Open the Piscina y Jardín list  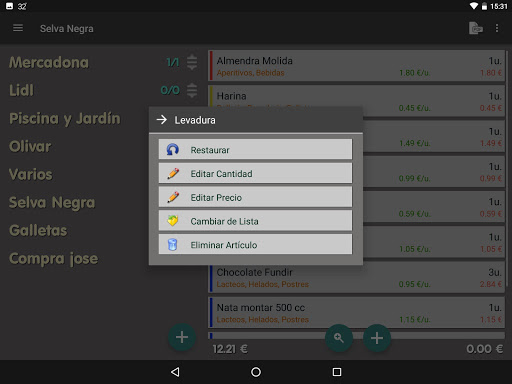(x=65, y=119)
